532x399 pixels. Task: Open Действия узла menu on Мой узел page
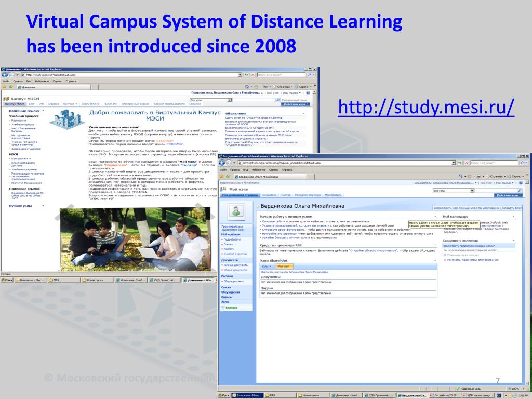point(508,195)
